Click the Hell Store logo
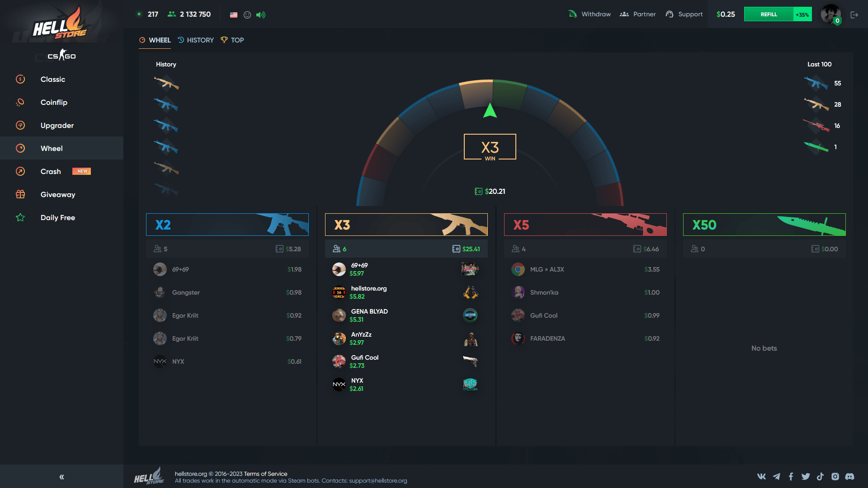The image size is (868, 488). pyautogui.click(x=59, y=23)
